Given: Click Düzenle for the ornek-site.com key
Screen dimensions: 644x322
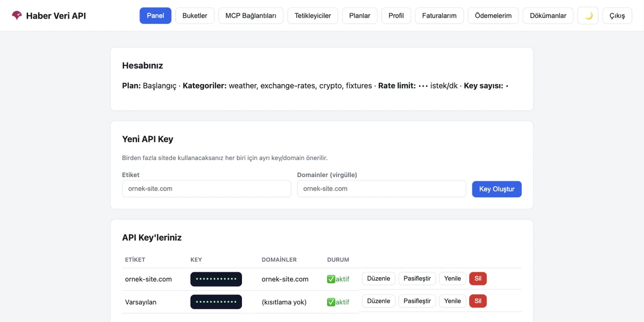Looking at the screenshot, I should (x=379, y=279).
